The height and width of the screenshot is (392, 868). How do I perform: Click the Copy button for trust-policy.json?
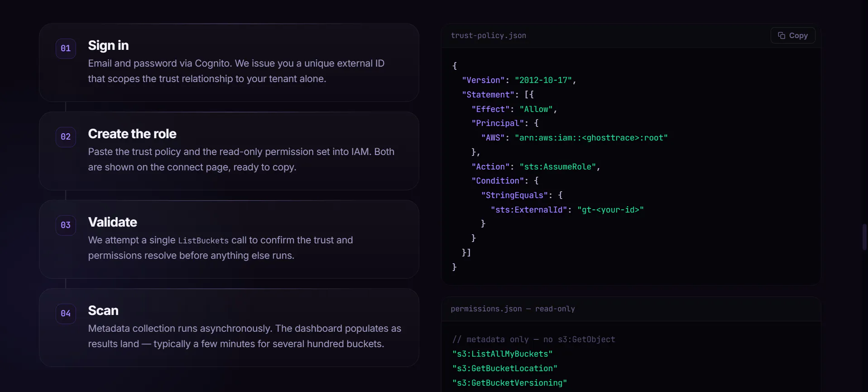(x=793, y=35)
